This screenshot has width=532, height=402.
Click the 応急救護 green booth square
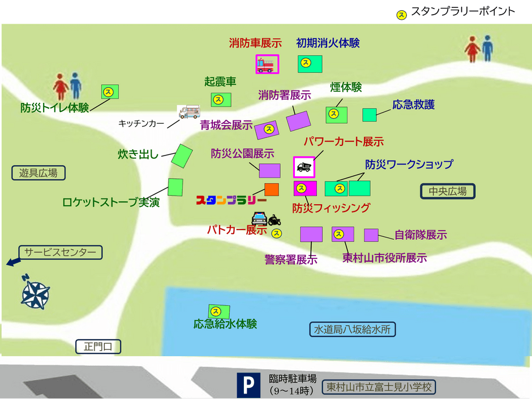click(x=370, y=115)
